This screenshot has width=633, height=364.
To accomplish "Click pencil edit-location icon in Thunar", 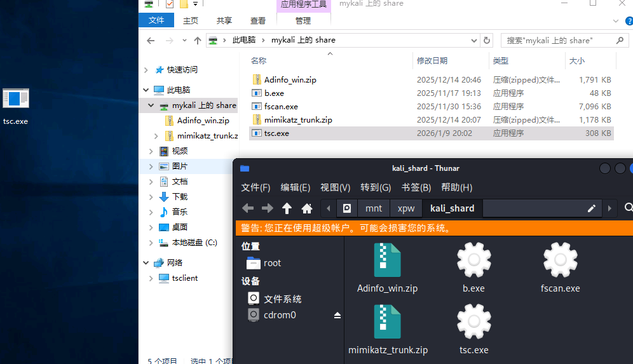I will coord(592,208).
